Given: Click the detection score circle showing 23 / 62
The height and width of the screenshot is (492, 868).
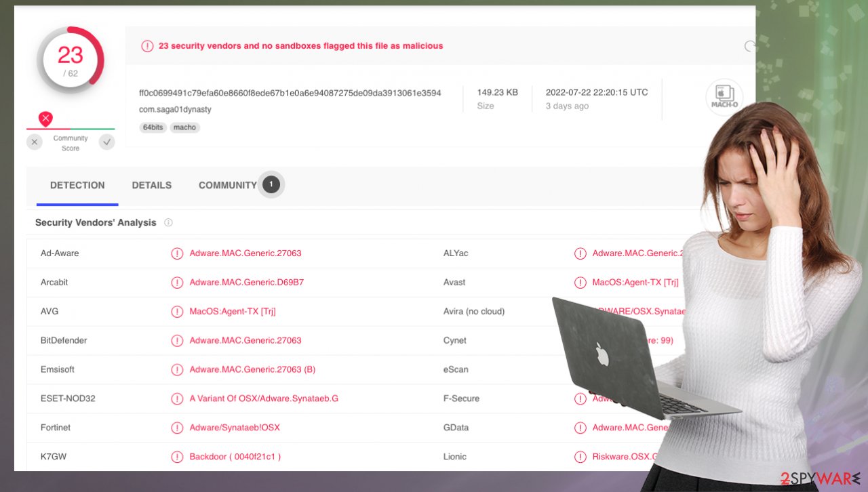Looking at the screenshot, I should click(x=71, y=60).
